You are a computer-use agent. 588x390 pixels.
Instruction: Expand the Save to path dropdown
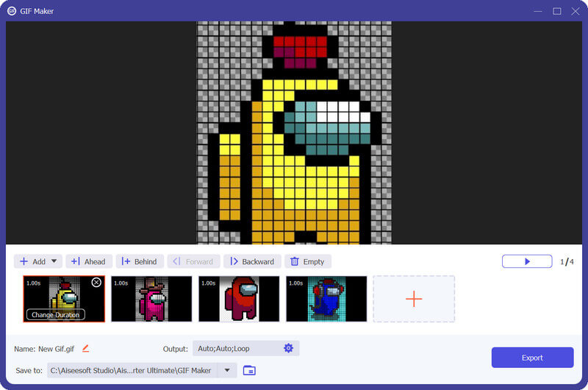(227, 370)
